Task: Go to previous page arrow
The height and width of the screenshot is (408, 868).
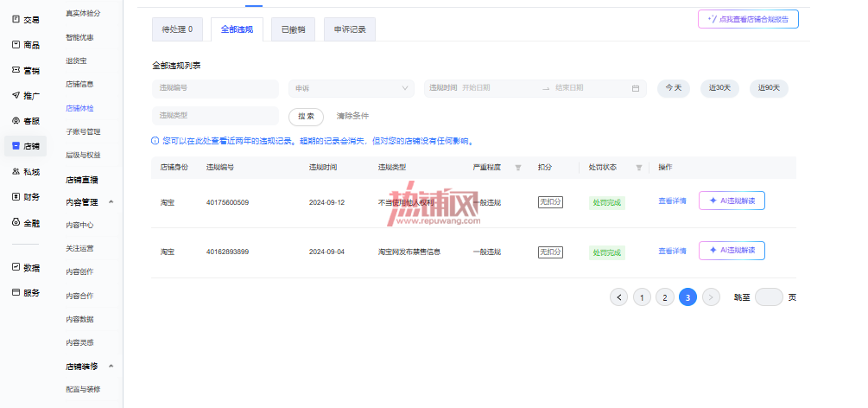Action: pyautogui.click(x=619, y=297)
